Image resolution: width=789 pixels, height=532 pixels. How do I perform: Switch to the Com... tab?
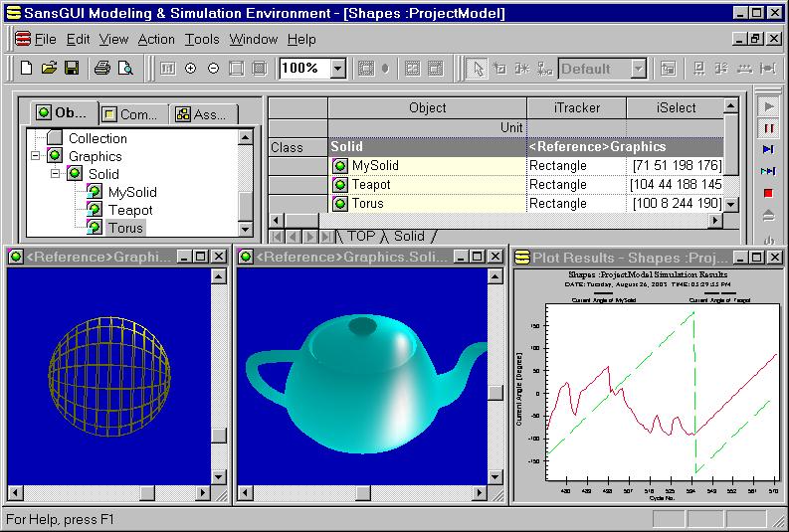coord(134,114)
